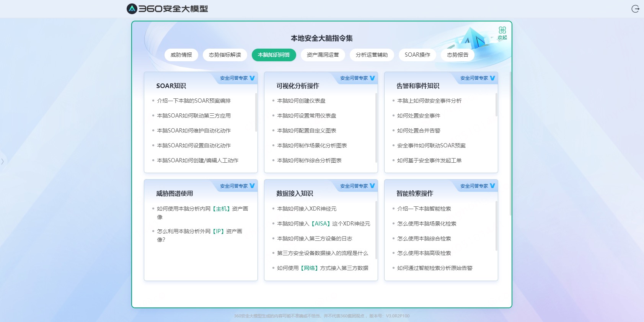The height and width of the screenshot is (322, 644).
Task: Select 本脑如何制作场景化分析图表
Action: point(312,145)
